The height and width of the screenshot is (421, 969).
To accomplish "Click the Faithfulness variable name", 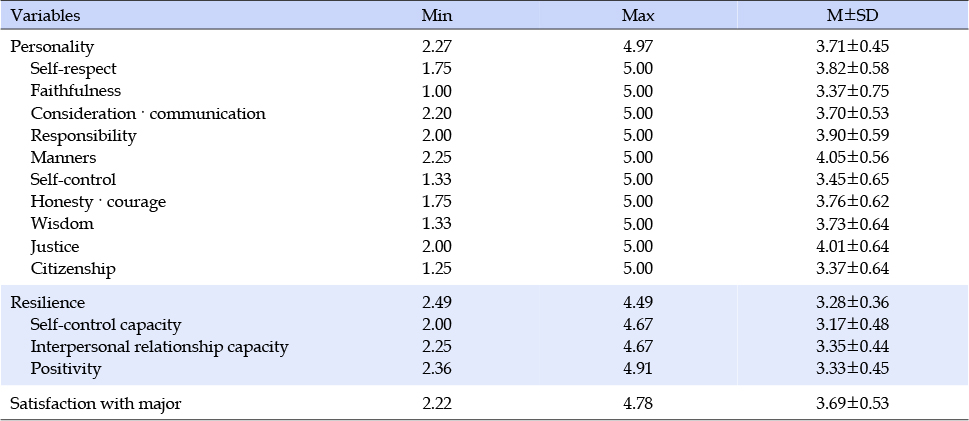I will (x=76, y=90).
